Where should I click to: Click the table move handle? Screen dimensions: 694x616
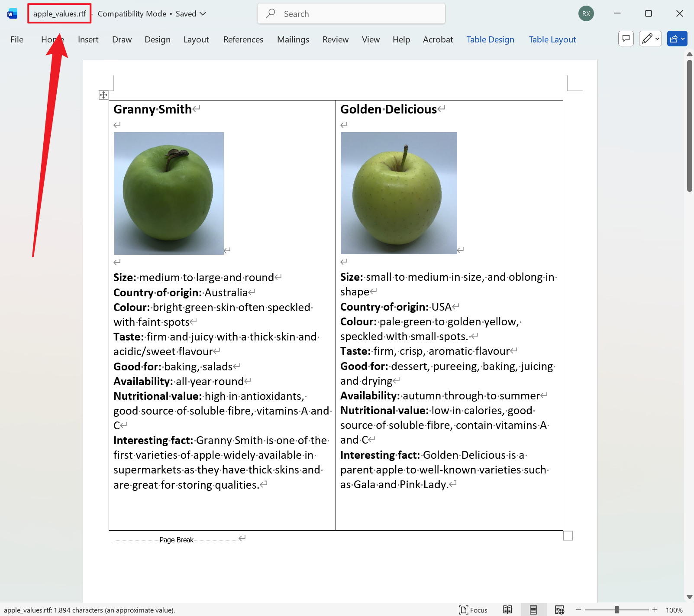point(103,95)
